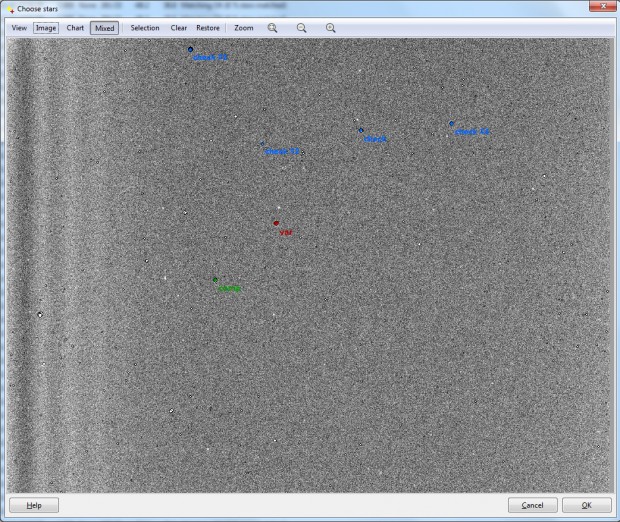
Task: Switch view mode to Chart
Action: [x=75, y=28]
